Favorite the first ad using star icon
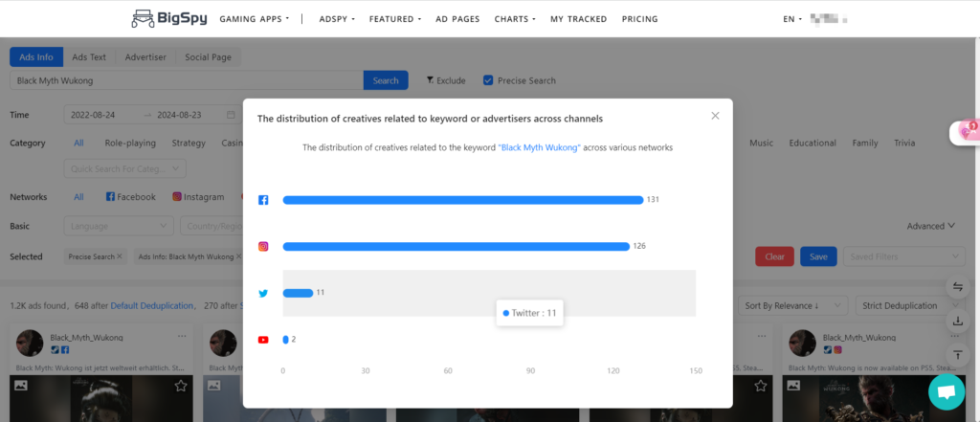 coord(181,385)
